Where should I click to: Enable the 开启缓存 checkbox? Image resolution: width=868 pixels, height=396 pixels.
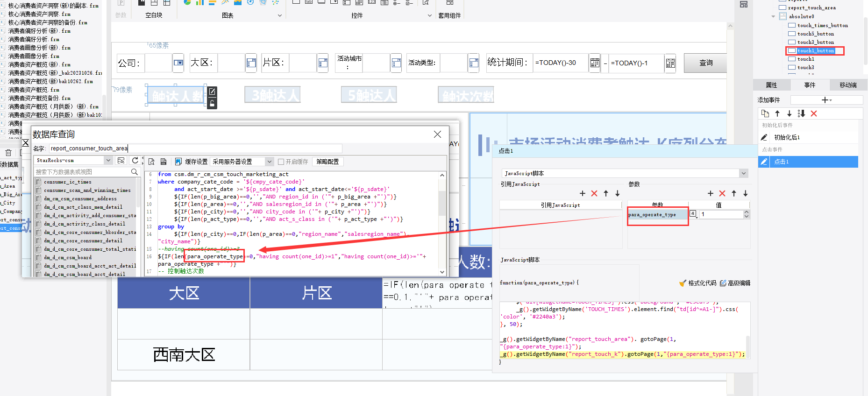click(281, 162)
